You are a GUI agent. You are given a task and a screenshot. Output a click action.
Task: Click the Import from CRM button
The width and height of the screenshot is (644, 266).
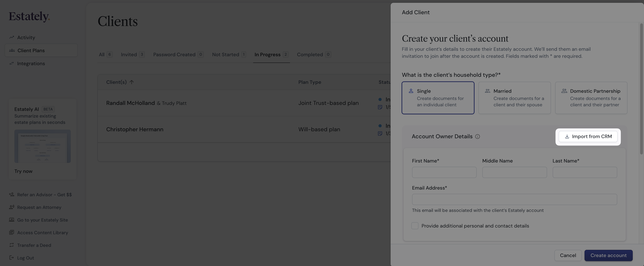coord(588,137)
